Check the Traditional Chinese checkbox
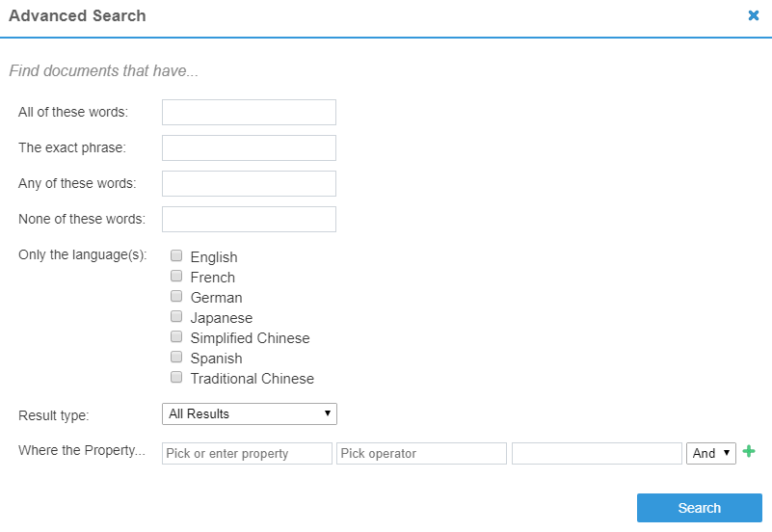772x532 pixels. pyautogui.click(x=176, y=378)
